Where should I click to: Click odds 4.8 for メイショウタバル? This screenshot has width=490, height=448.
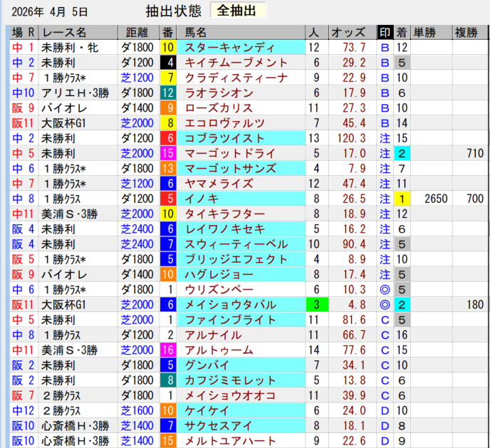(357, 305)
